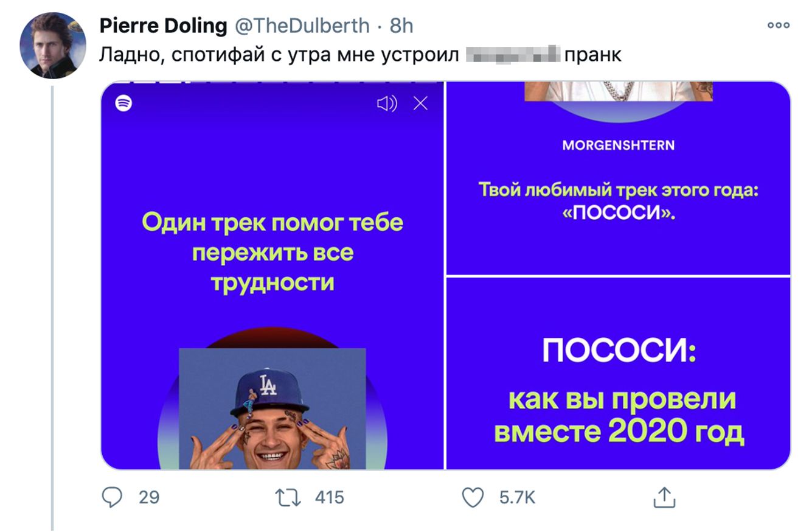812x532 pixels.
Task: Open the three-dot more options menu
Action: 778,26
